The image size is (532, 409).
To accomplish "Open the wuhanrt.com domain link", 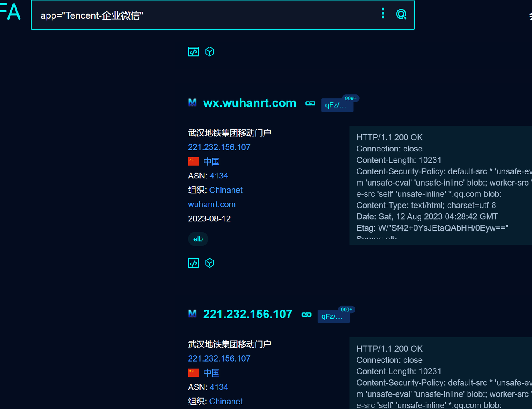I will 212,204.
